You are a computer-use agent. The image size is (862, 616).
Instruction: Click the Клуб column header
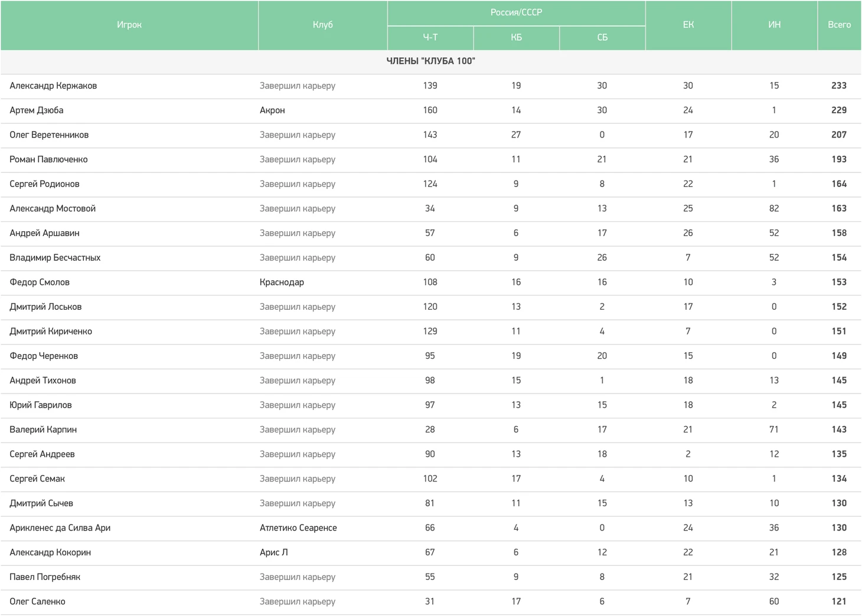322,25
